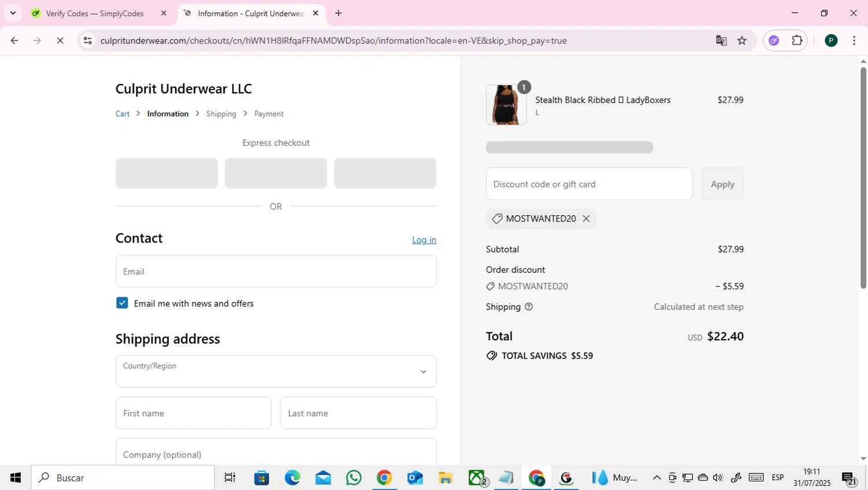Show shipping help question mark icon

[x=528, y=307]
